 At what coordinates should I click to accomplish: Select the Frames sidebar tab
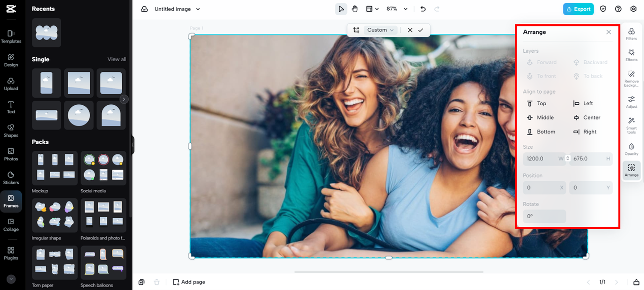click(11, 201)
